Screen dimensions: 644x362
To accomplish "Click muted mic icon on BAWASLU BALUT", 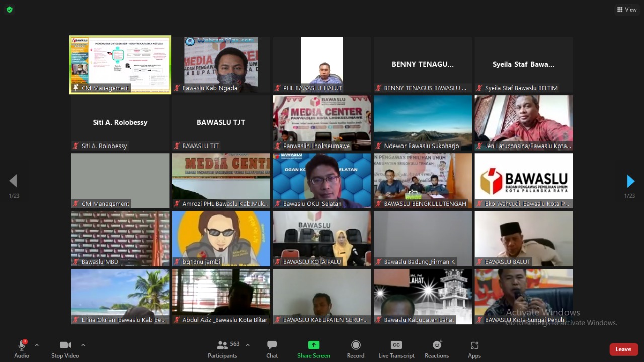I will (479, 262).
